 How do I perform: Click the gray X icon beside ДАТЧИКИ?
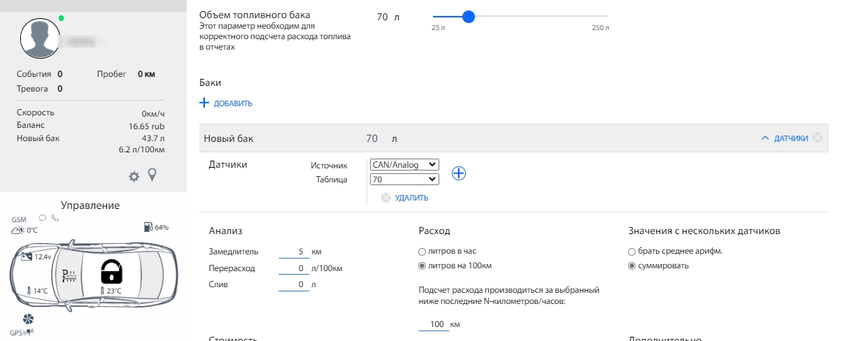point(818,138)
